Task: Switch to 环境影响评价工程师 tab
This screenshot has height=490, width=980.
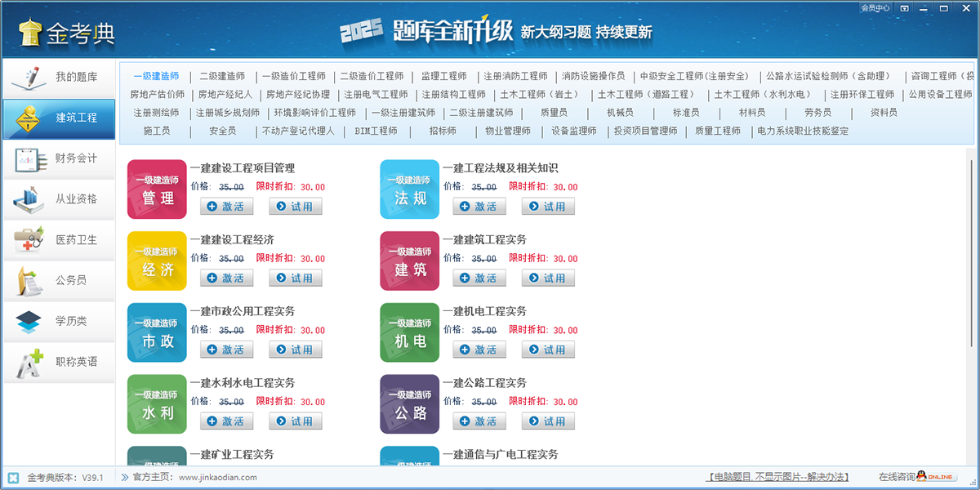Action: click(314, 112)
